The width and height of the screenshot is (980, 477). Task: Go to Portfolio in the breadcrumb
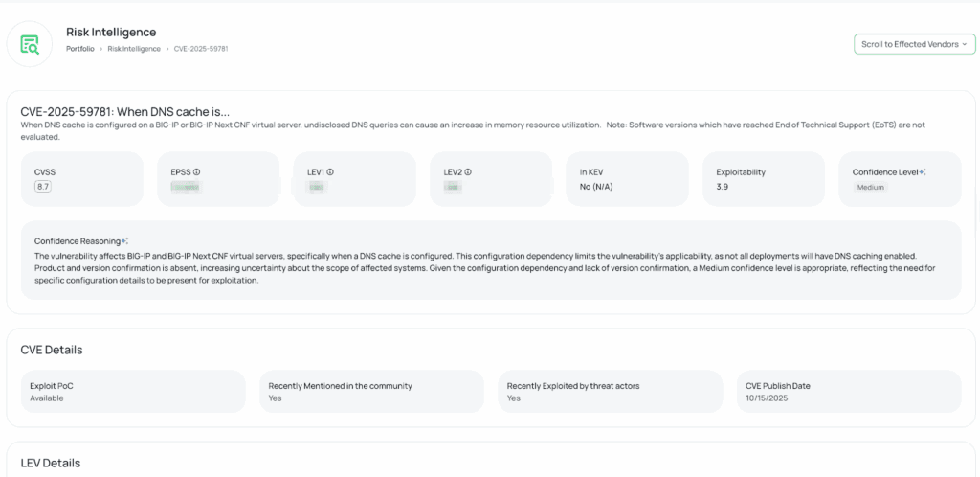click(79, 48)
